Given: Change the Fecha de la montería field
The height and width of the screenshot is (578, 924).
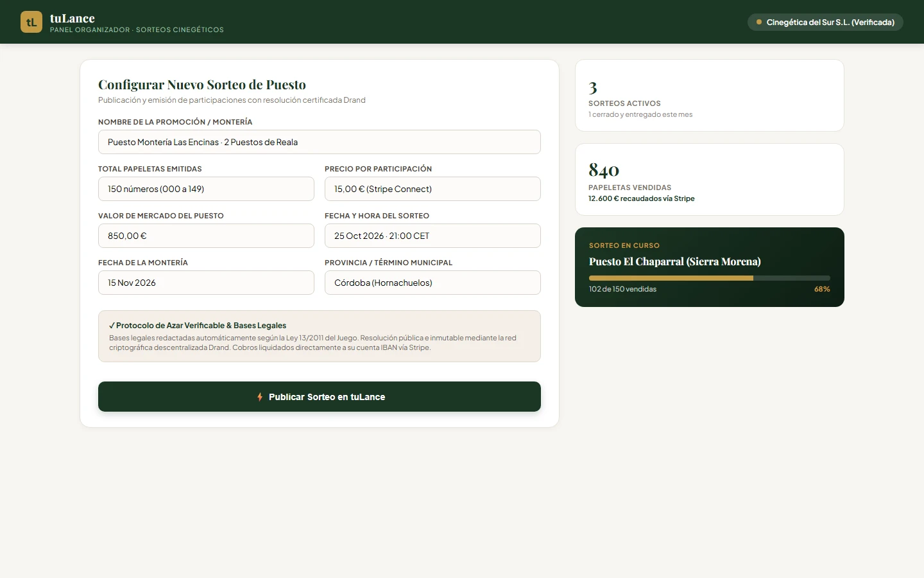Looking at the screenshot, I should (206, 283).
